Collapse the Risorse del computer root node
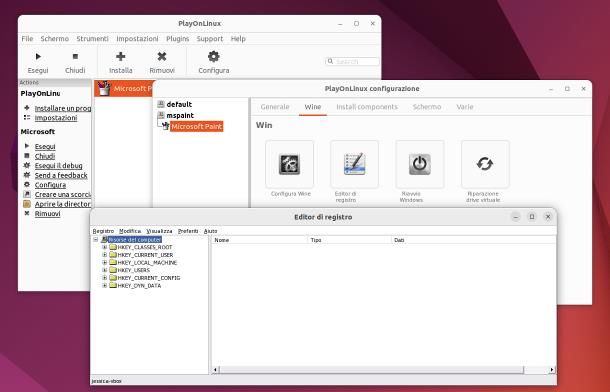This screenshot has height=392, width=610. pyautogui.click(x=96, y=240)
